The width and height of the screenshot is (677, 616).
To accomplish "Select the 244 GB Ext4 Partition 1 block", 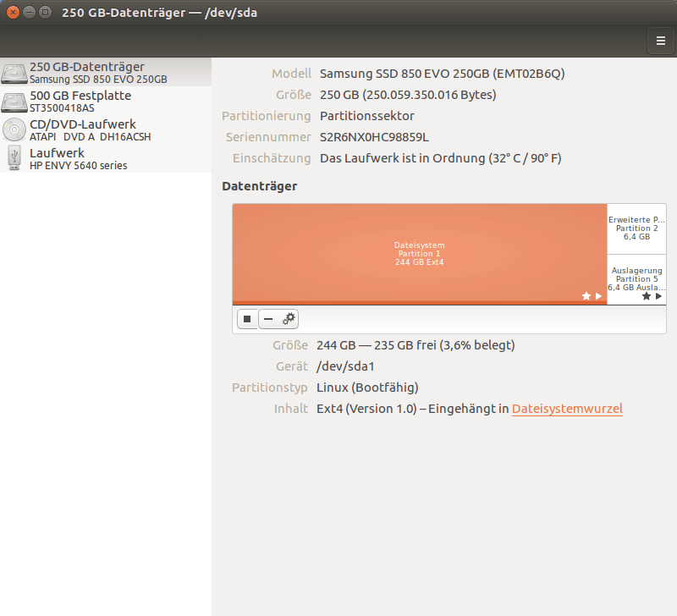I will pyautogui.click(x=420, y=254).
